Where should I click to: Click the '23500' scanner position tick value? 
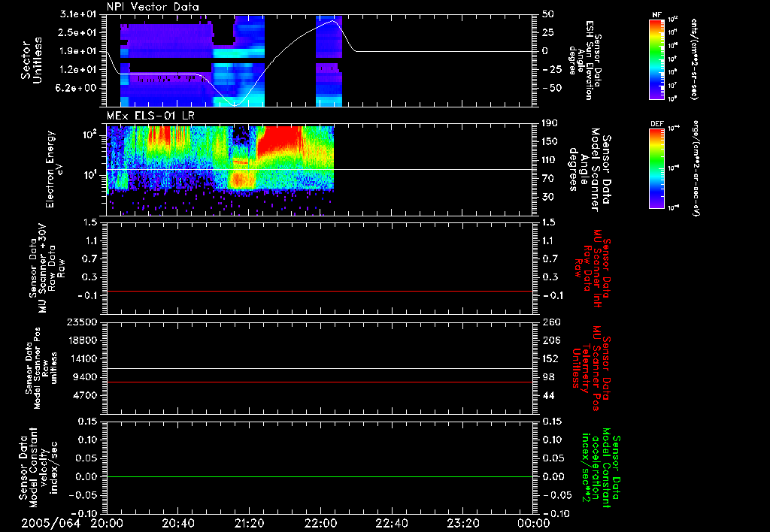[x=82, y=322]
